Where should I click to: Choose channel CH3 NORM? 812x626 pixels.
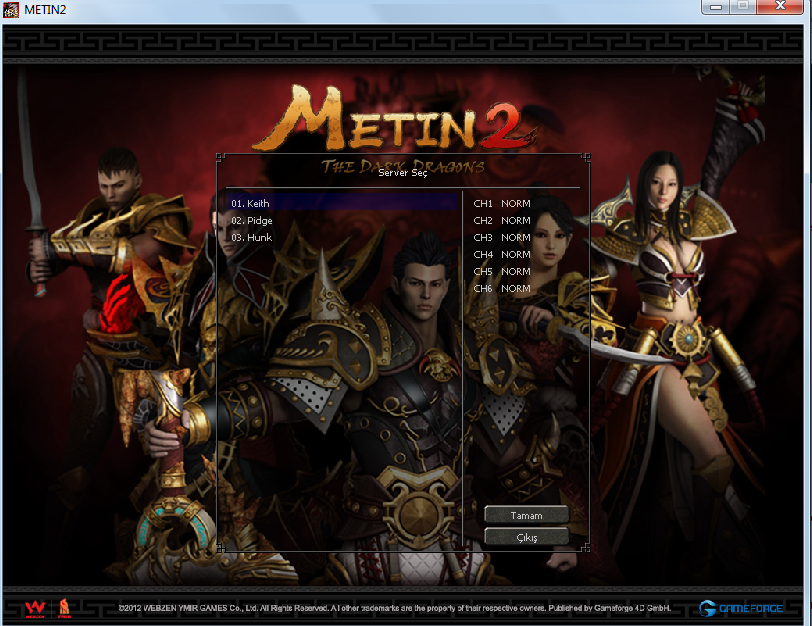(x=502, y=238)
